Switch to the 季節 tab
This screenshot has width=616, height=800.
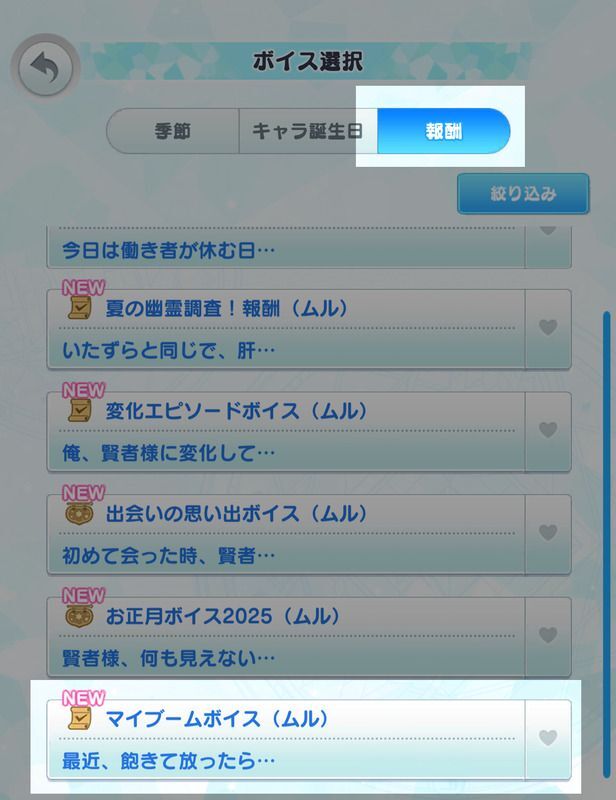click(173, 131)
